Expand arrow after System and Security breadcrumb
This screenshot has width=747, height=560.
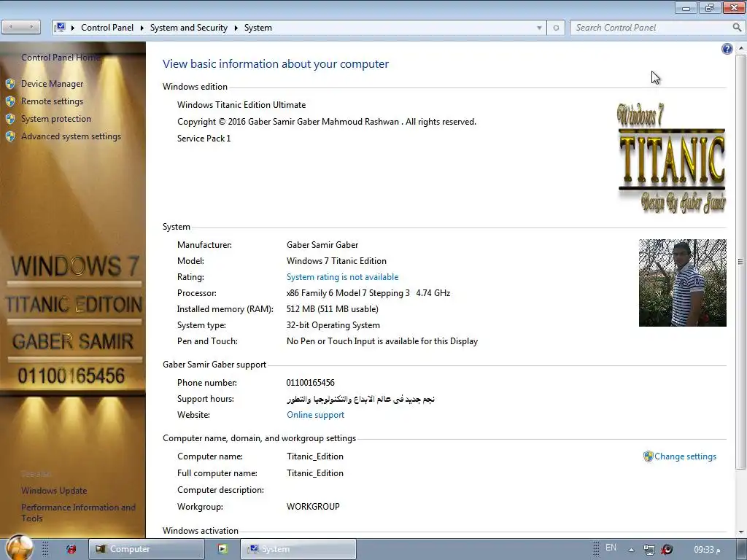[x=236, y=28]
